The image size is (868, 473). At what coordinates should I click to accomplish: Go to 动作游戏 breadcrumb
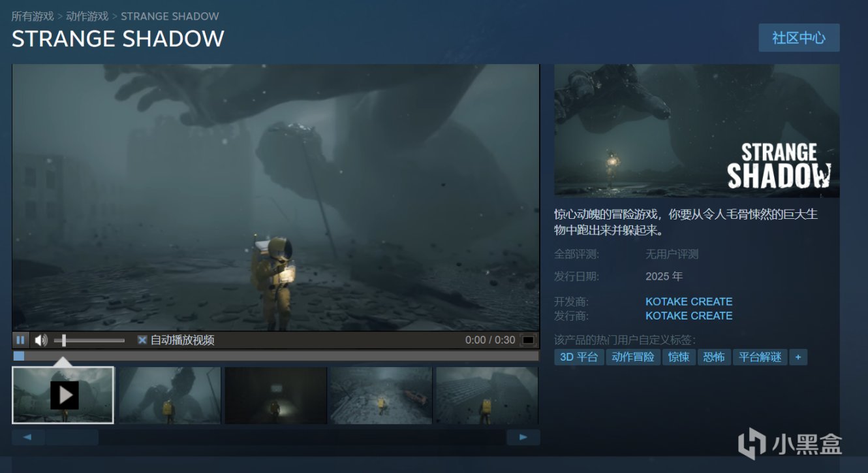click(x=87, y=16)
